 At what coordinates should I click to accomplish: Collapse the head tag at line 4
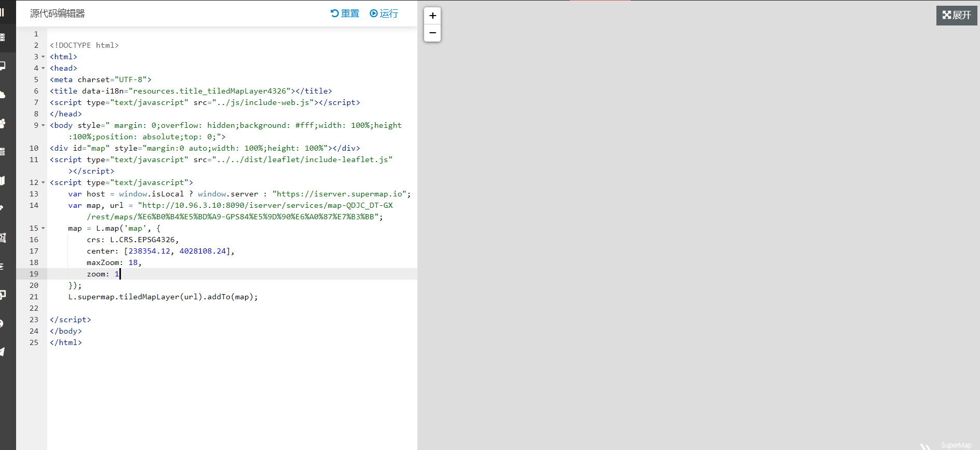coord(43,68)
